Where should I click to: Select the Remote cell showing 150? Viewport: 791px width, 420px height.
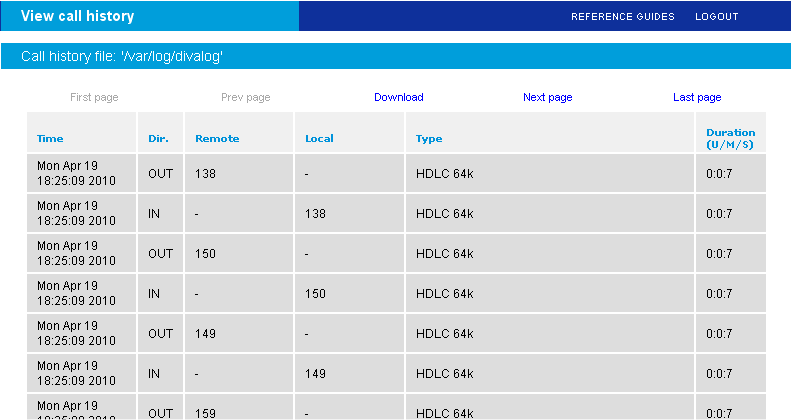tap(205, 254)
